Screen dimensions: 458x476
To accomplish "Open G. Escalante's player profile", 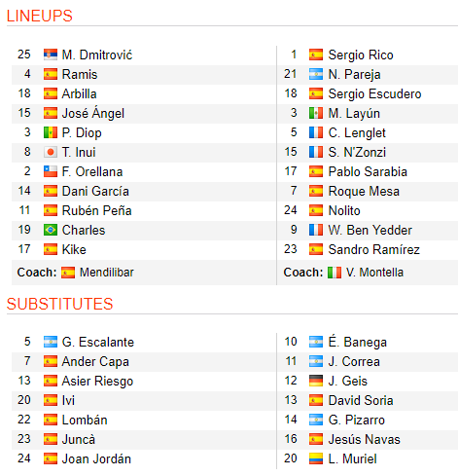I will click(x=98, y=342).
